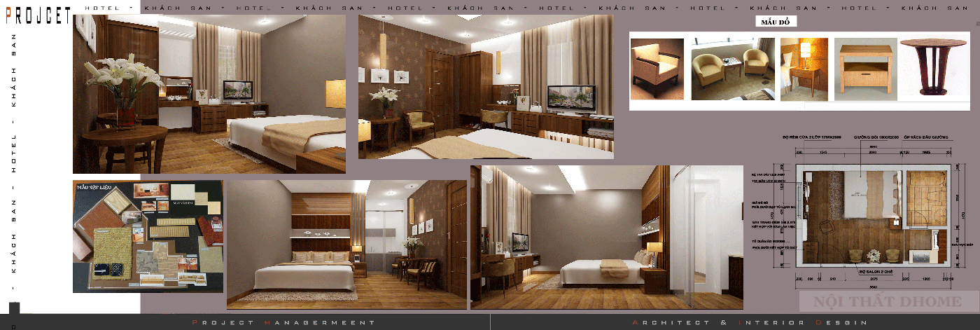This screenshot has height=330, width=980.
Task: Click the Project Managermeent footer text
Action: tap(283, 322)
